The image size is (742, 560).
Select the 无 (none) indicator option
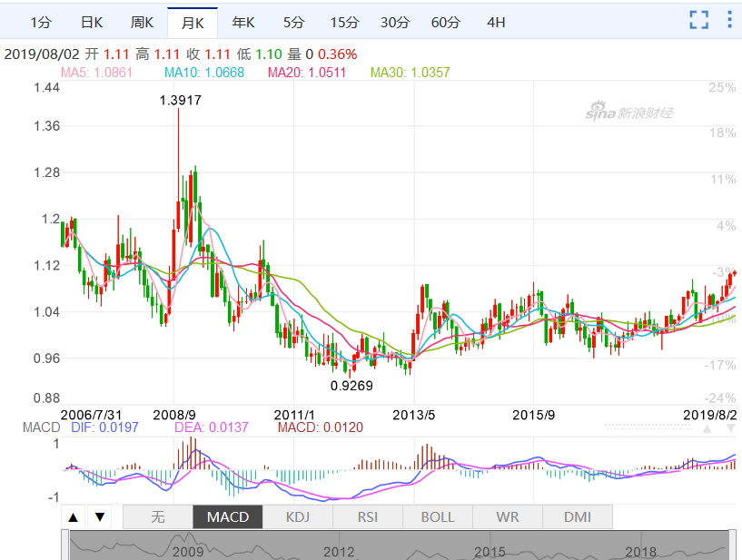click(158, 517)
